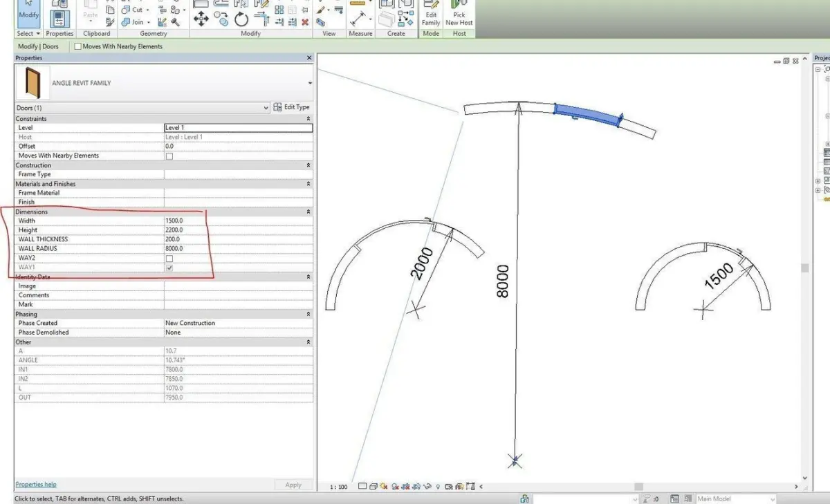Select the Copy tool with circles icon
Image resolution: width=830 pixels, height=504 pixels.
(x=221, y=18)
